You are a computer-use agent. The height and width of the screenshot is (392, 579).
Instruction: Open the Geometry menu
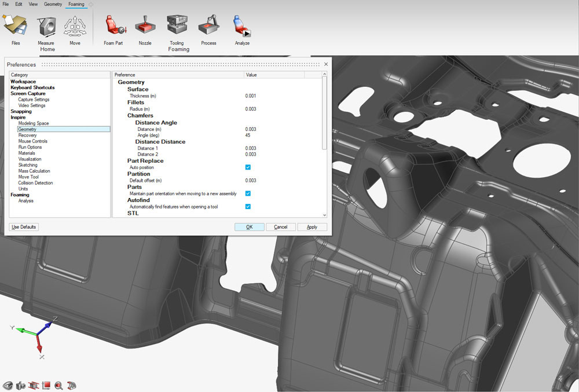53,4
